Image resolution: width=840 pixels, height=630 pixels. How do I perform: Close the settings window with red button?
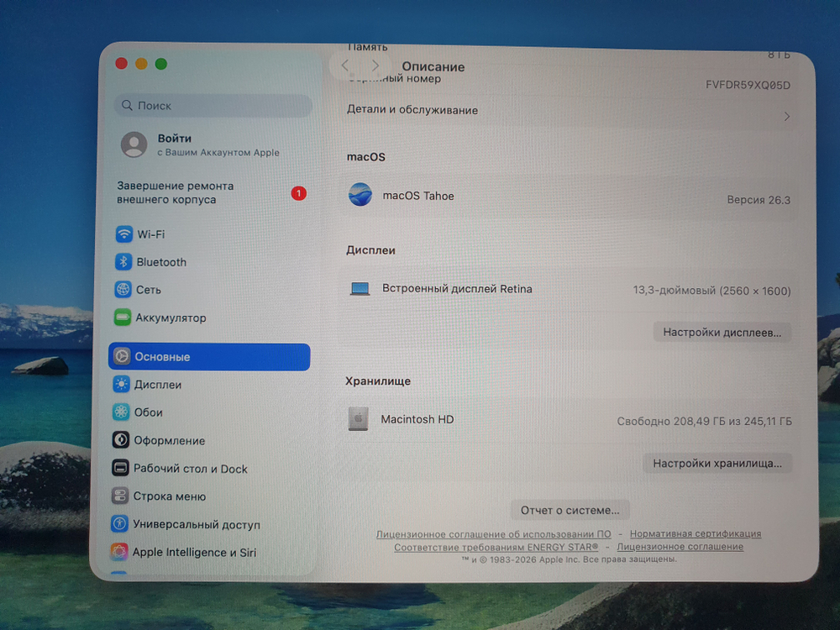121,64
